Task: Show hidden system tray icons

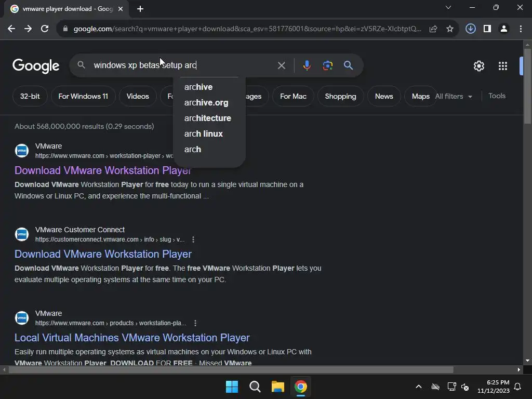Action: 419,387
